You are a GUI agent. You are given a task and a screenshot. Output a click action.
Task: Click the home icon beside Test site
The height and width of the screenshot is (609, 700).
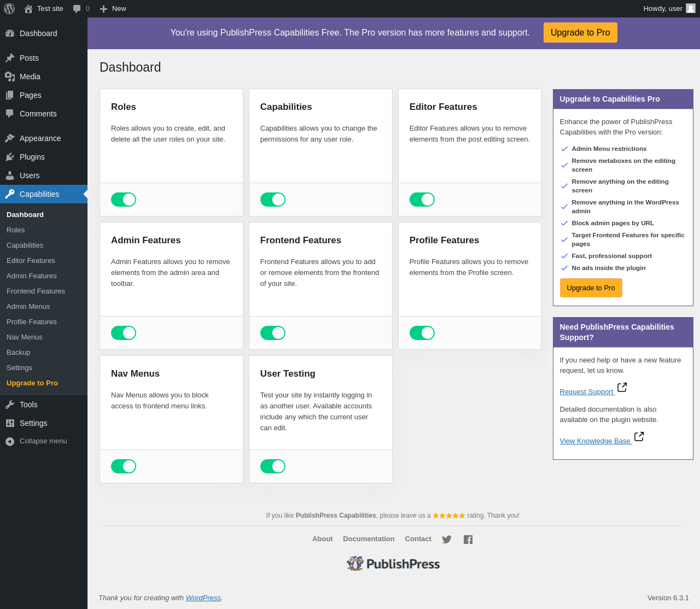(28, 9)
